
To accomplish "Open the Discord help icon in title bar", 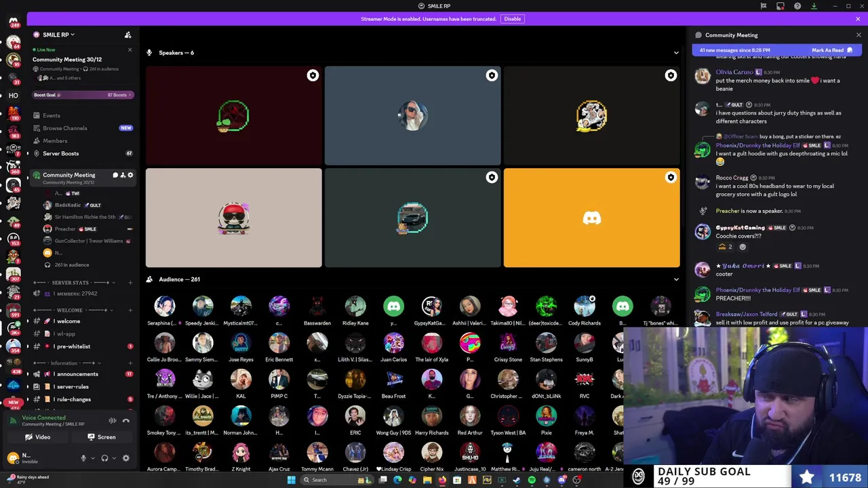I will [797, 6].
